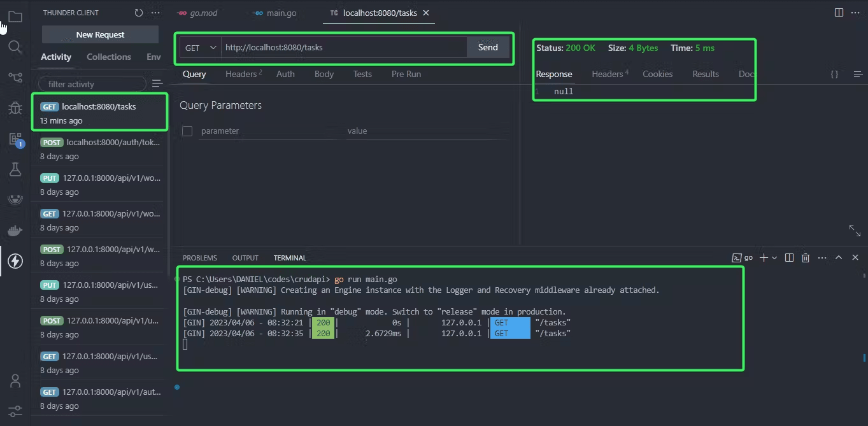Select the Response tab
The image size is (868, 426).
click(x=554, y=74)
